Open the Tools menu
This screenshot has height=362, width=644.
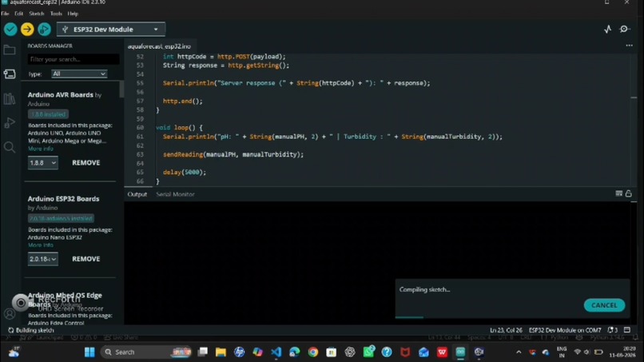pos(56,14)
